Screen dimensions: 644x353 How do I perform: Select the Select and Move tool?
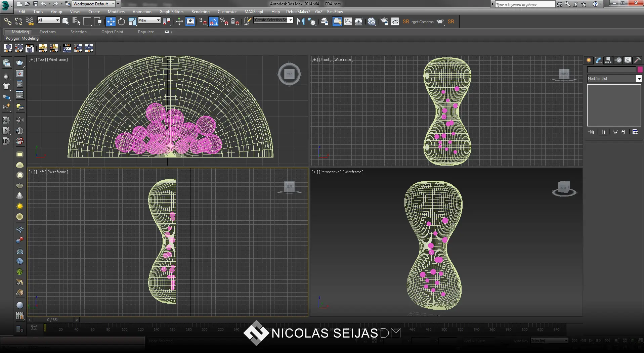click(x=111, y=21)
